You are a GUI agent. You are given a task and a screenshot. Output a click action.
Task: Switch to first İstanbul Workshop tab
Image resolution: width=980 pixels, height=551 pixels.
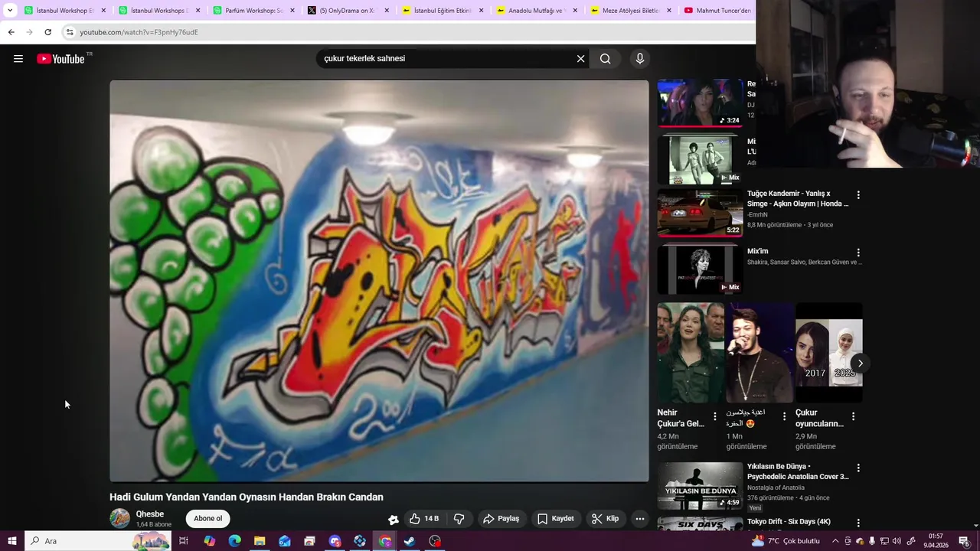click(x=65, y=11)
